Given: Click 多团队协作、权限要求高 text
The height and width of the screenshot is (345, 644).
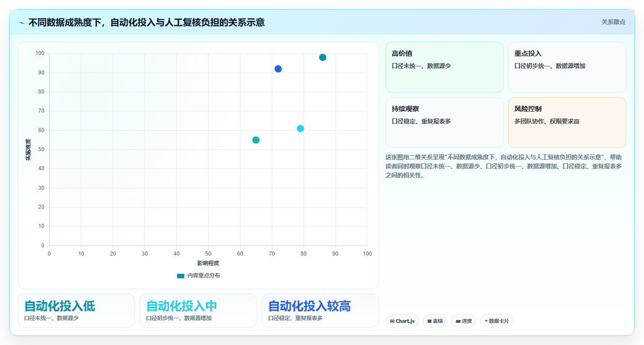Looking at the screenshot, I should (547, 121).
